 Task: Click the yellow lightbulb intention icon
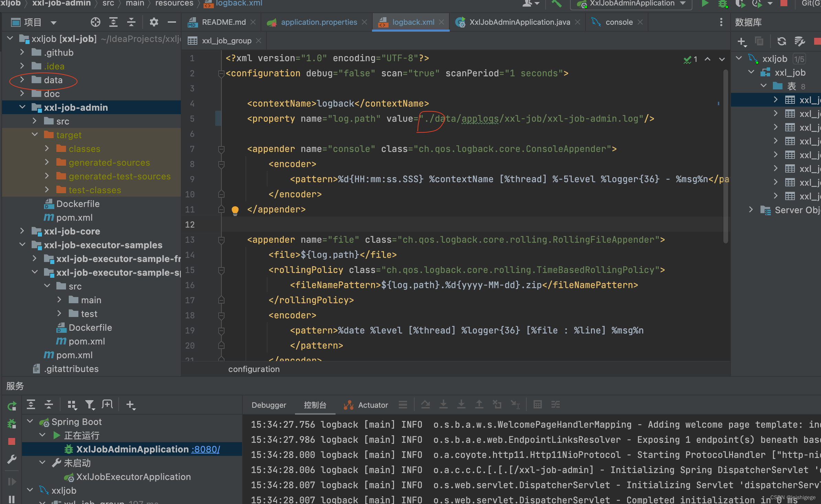pos(235,210)
